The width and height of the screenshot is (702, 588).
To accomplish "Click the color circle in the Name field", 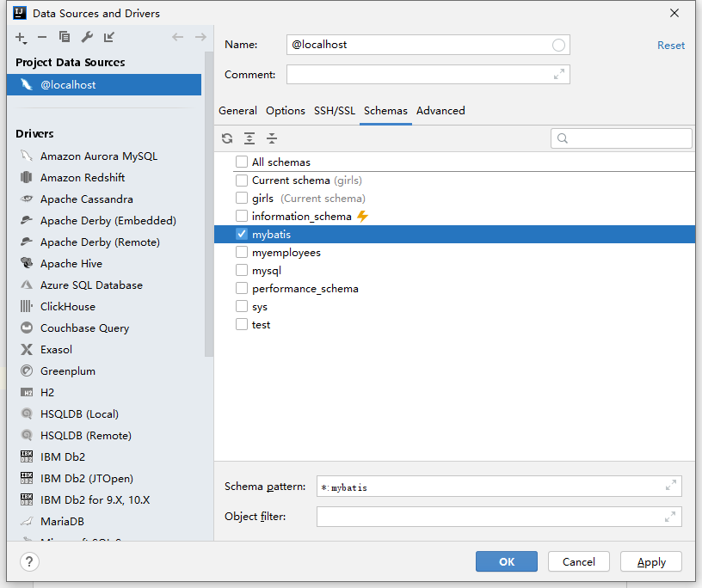I will click(x=559, y=46).
